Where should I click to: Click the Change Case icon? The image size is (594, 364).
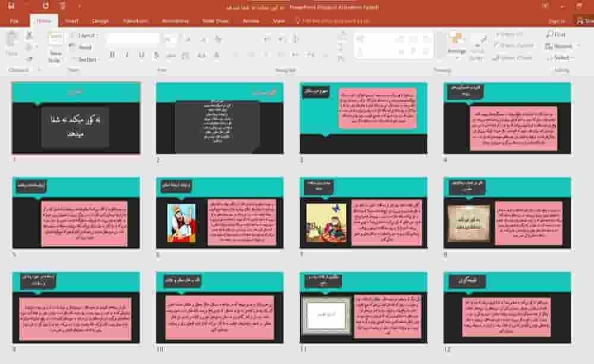tap(201, 55)
